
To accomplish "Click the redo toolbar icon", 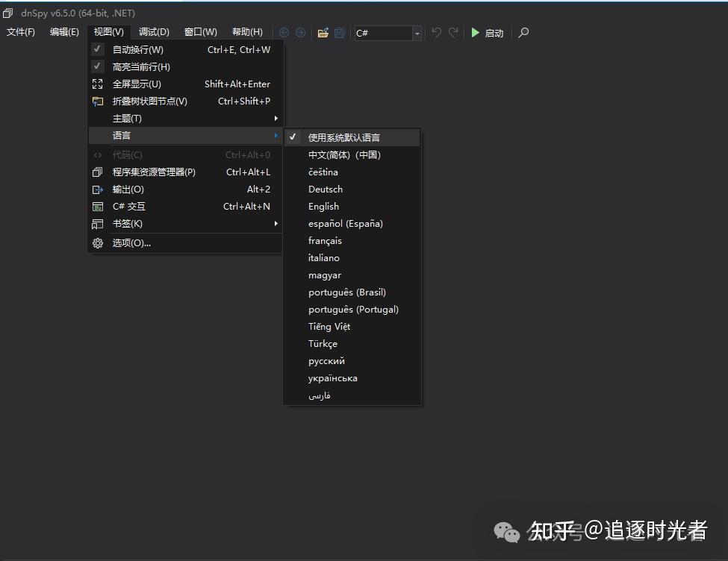I will (x=453, y=32).
